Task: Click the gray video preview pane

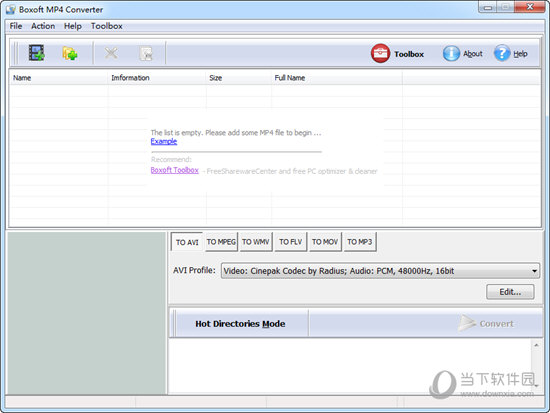Action: coord(86,313)
